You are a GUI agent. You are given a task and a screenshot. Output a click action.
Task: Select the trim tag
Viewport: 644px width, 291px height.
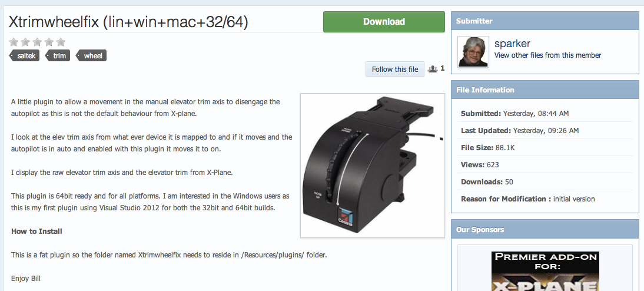(58, 55)
